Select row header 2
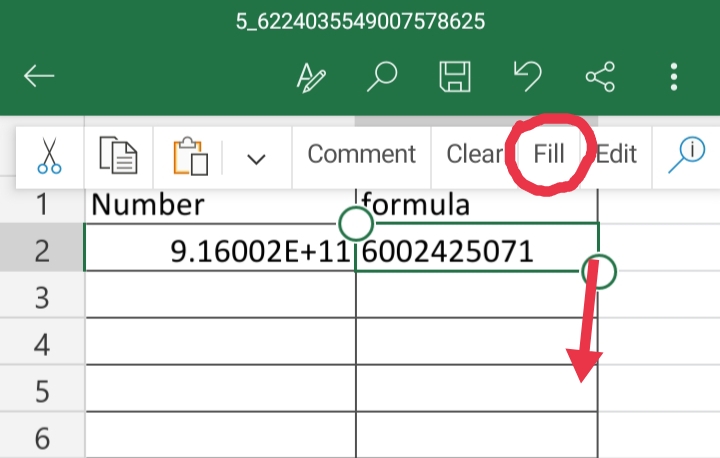Viewport: 720px width, 458px height. tap(42, 247)
